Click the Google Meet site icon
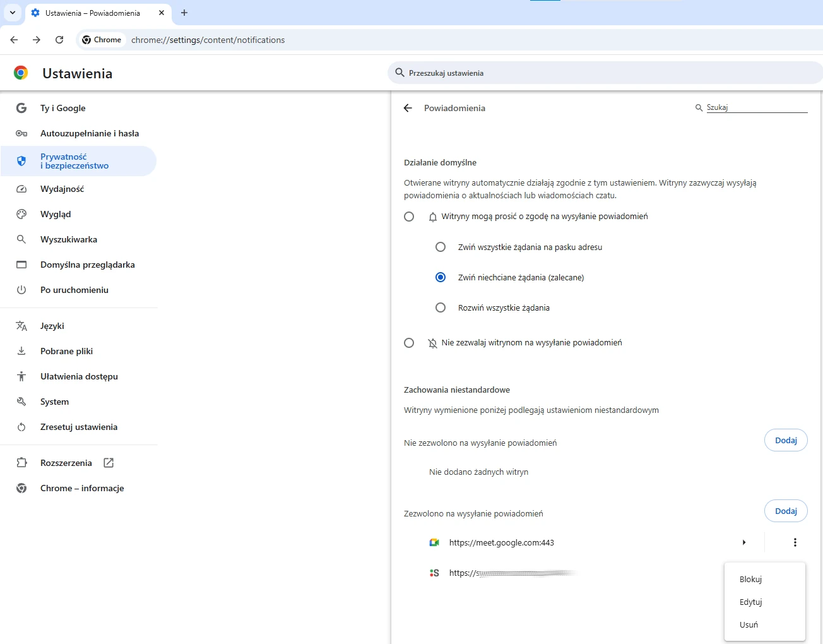 tap(434, 542)
